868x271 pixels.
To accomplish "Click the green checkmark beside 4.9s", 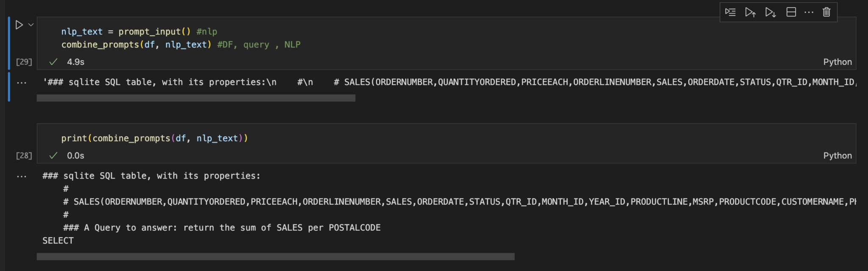I will [x=53, y=61].
